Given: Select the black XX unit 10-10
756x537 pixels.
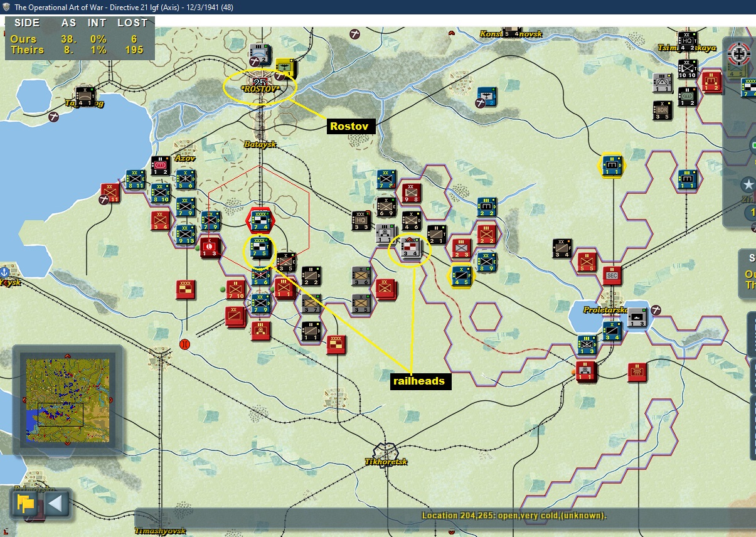Looking at the screenshot, I should point(688,69).
